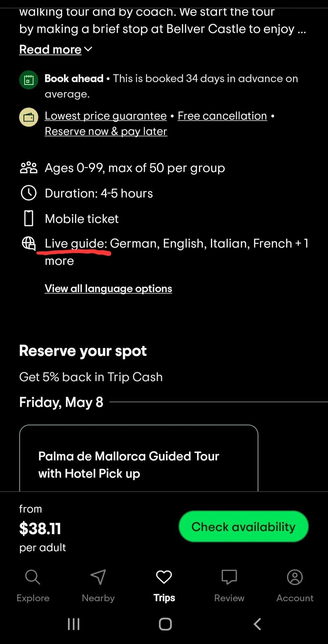View all language options
The height and width of the screenshot is (644, 328).
coord(108,289)
